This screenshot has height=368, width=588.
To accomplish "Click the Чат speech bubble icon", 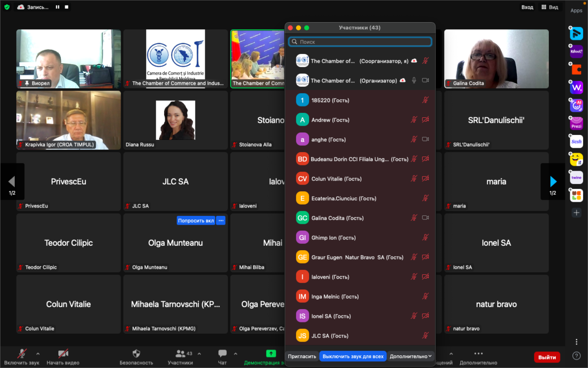I will coord(222,353).
